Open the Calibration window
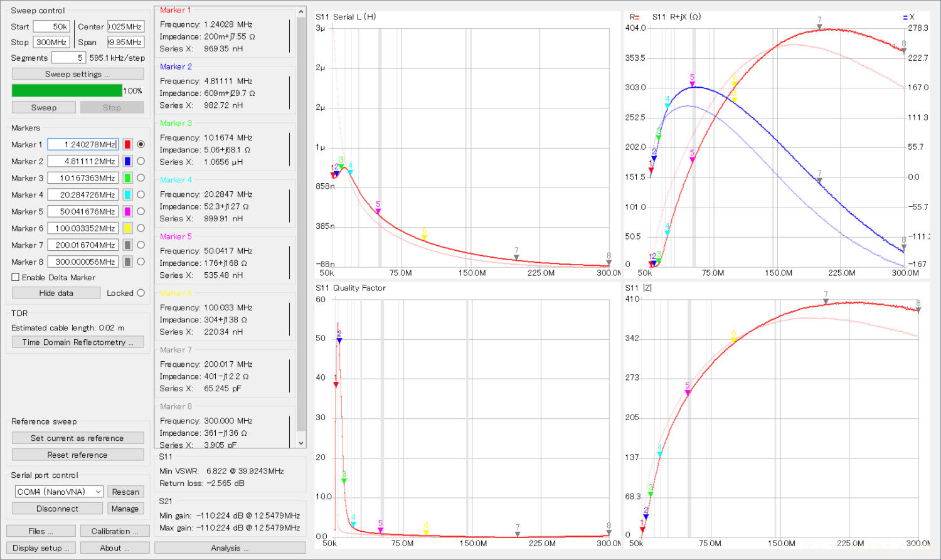This screenshot has width=941, height=560. pos(115,531)
